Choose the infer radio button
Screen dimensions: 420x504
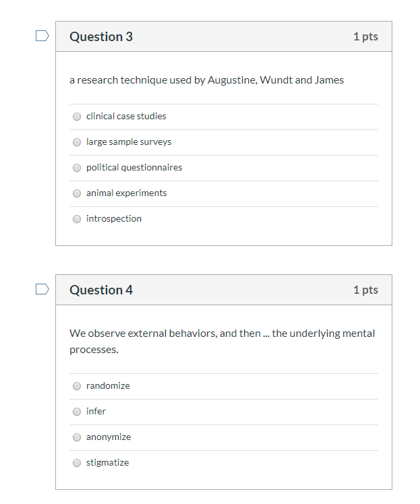point(77,412)
